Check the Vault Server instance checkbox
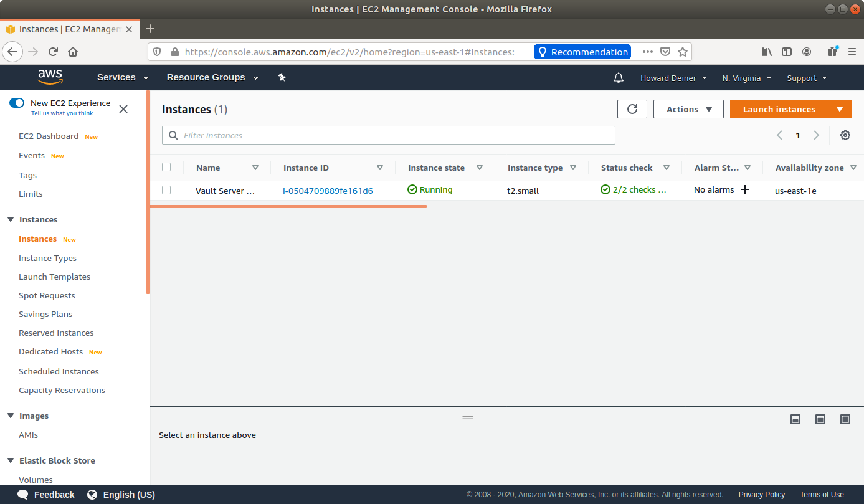This screenshot has height=504, width=864. tap(166, 190)
